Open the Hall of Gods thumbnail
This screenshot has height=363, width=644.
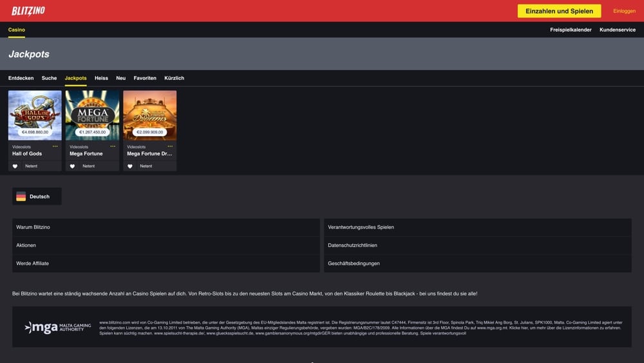coord(35,115)
